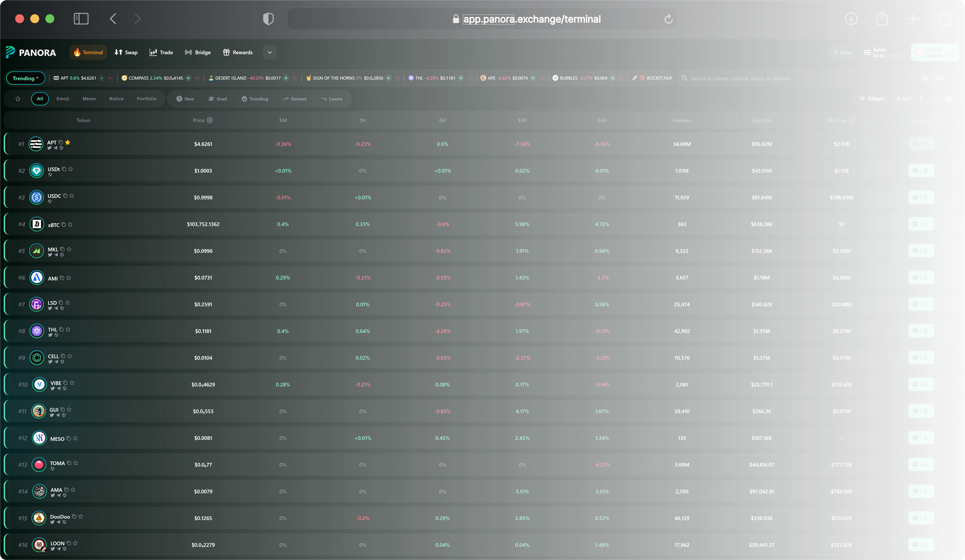
Task: Copy the CELL token address
Action: click(63, 356)
